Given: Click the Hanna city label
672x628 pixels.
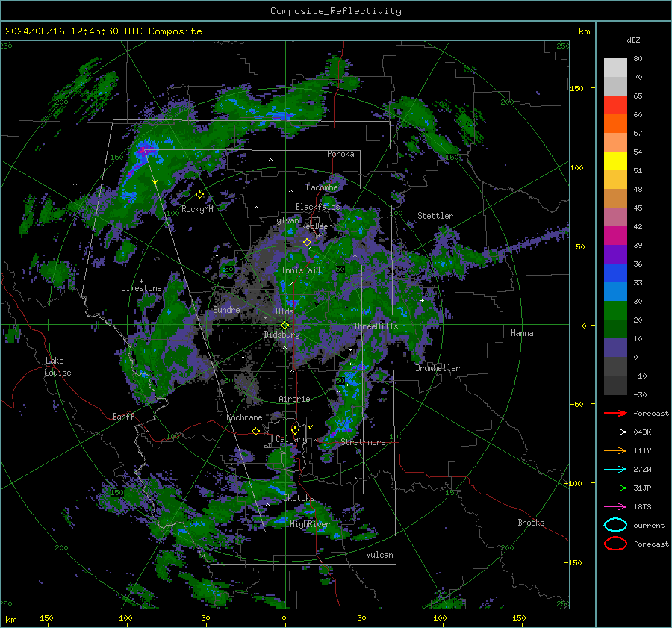Looking at the screenshot, I should (x=522, y=333).
